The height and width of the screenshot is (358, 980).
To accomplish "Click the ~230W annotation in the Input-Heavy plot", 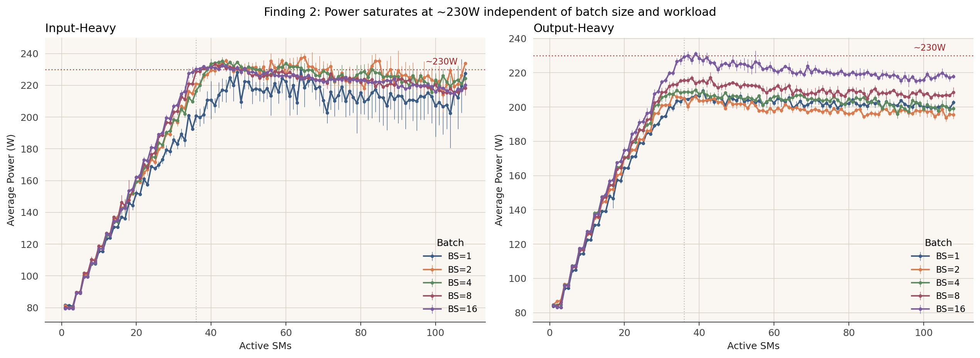I will [x=441, y=61].
